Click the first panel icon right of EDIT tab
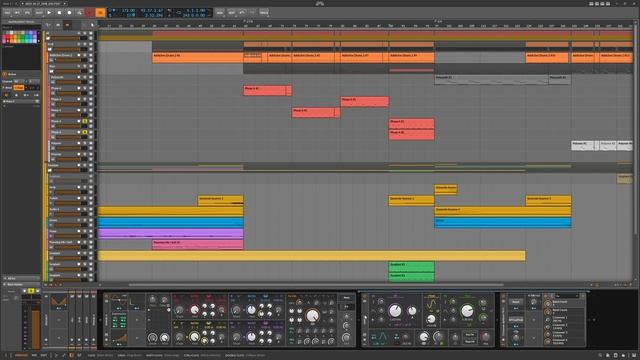Image resolution: width=640 pixels, height=360 pixels. [x=56, y=356]
